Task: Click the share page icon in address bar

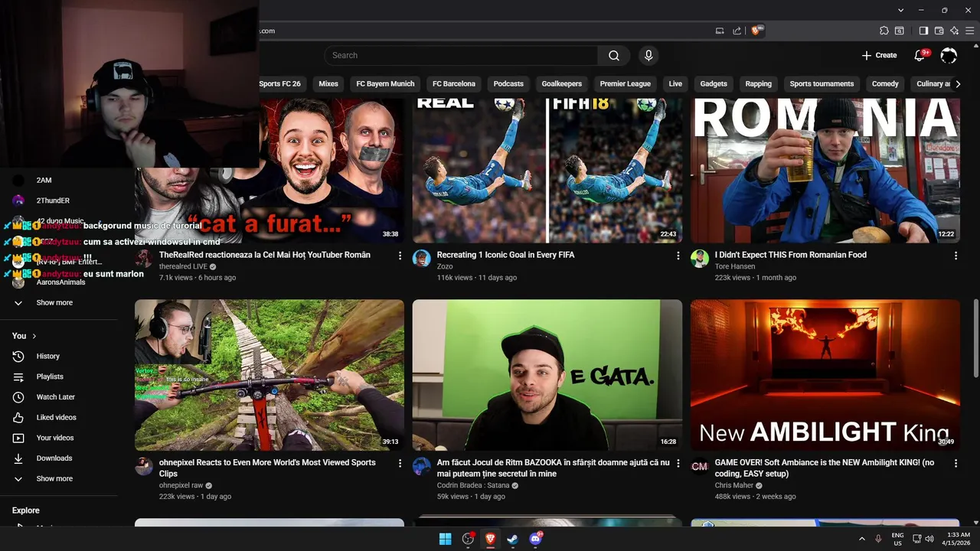Action: pos(737,31)
